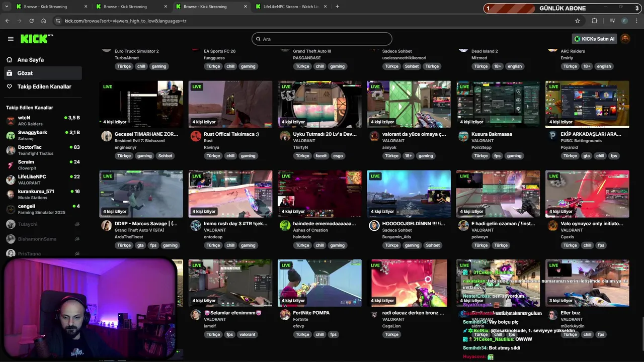Click gta tag under EKİP ARKADAŞLARI stream
Image resolution: width=644 pixels, height=362 pixels.
click(587, 156)
